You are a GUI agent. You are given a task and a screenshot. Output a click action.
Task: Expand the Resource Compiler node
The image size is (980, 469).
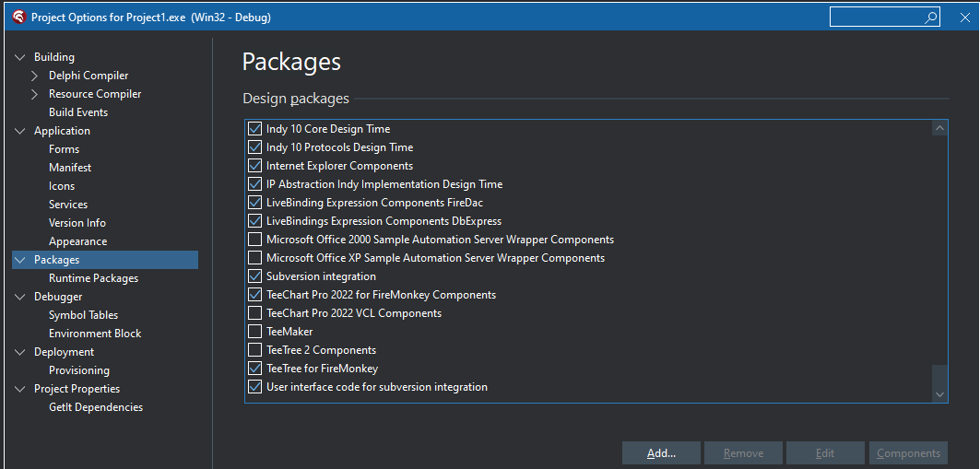[x=35, y=94]
